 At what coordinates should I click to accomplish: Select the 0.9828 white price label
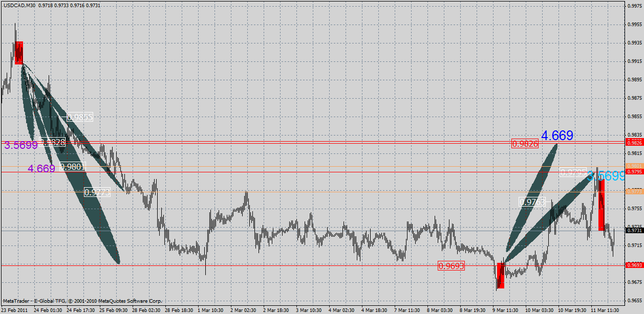(52, 143)
